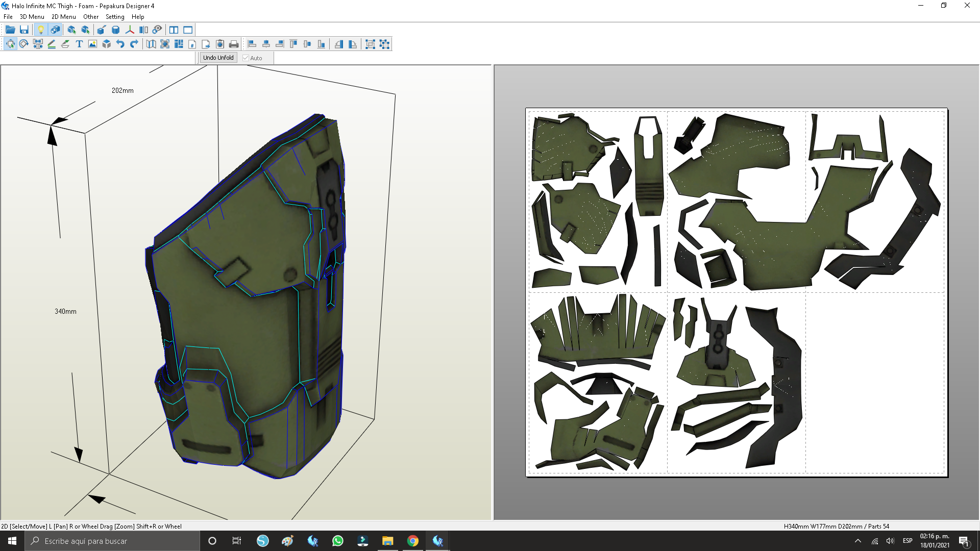Open the File menu
The image size is (980, 551).
tap(8, 17)
